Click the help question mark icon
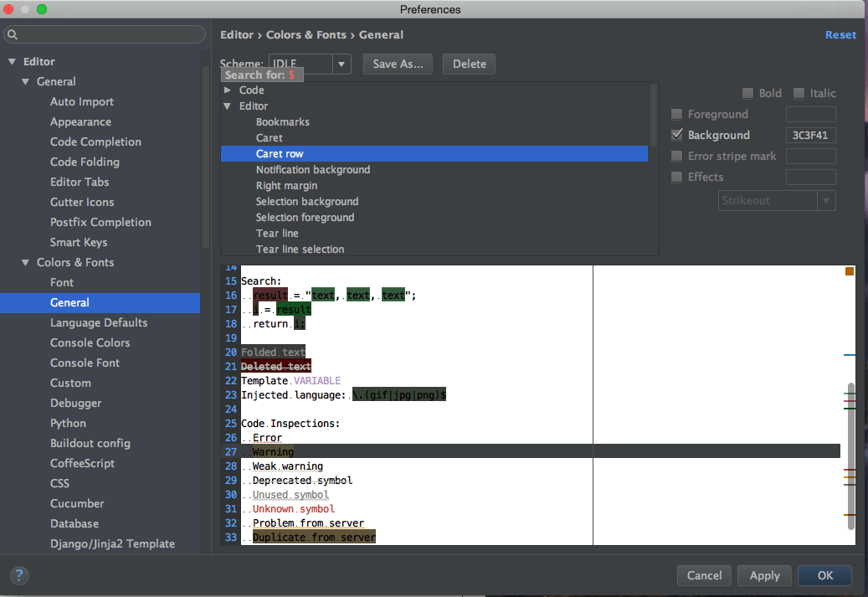868x597 pixels. pos(19,575)
